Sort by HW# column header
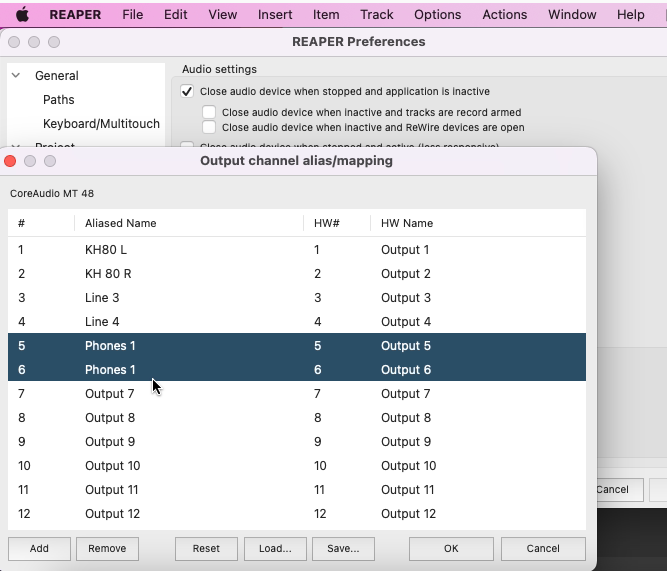667x571 pixels. tap(337, 223)
